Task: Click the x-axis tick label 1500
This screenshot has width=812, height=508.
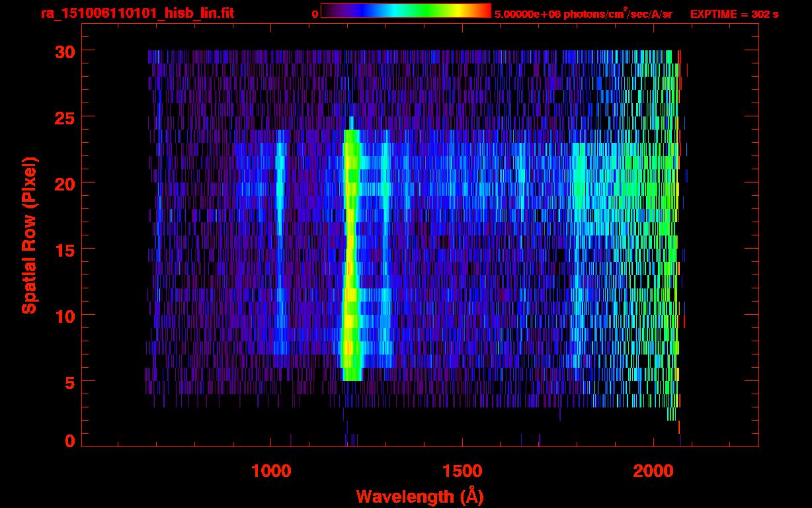Action: [x=462, y=471]
